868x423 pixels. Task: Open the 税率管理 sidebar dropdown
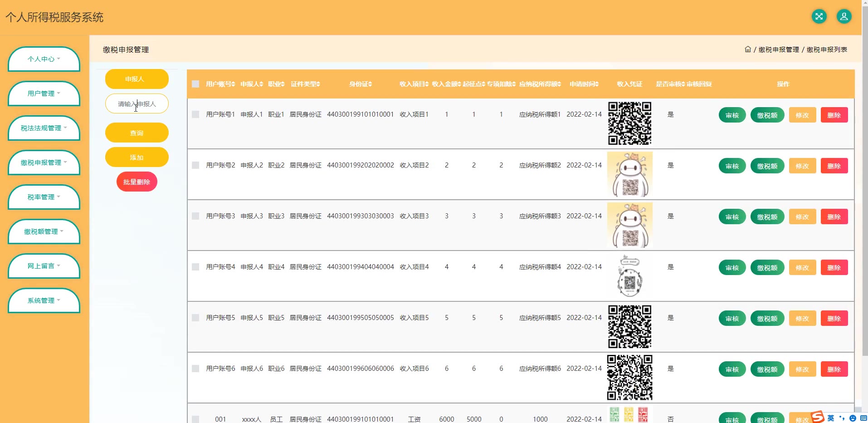44,197
